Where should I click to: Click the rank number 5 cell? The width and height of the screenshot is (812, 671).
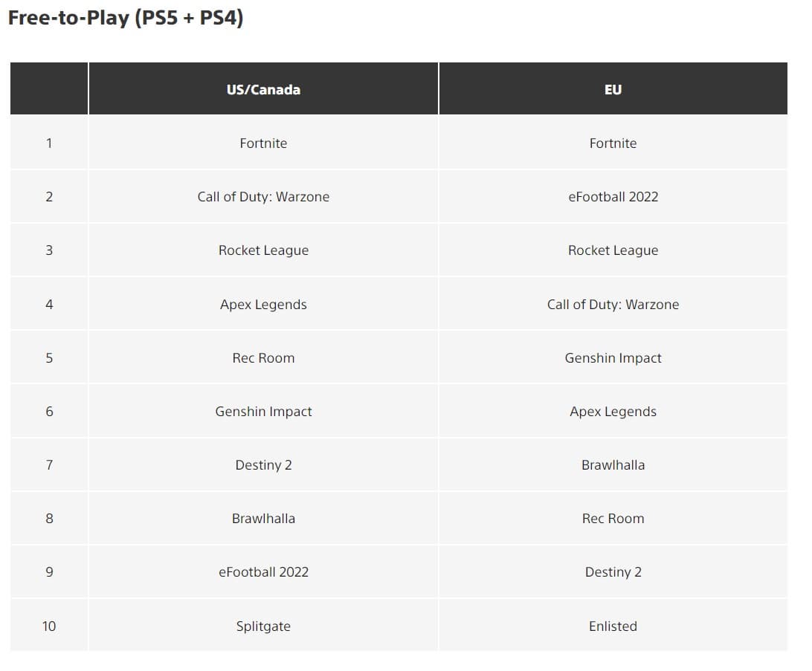pyautogui.click(x=49, y=358)
